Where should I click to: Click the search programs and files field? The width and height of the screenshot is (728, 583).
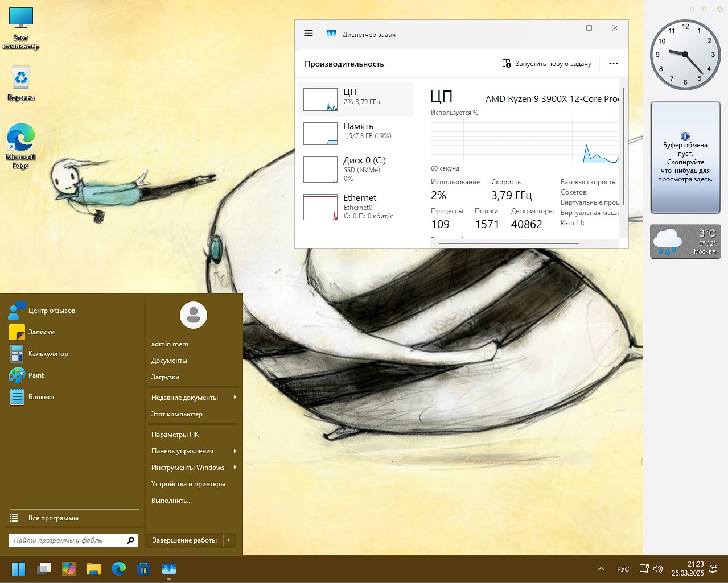pyautogui.click(x=67, y=540)
